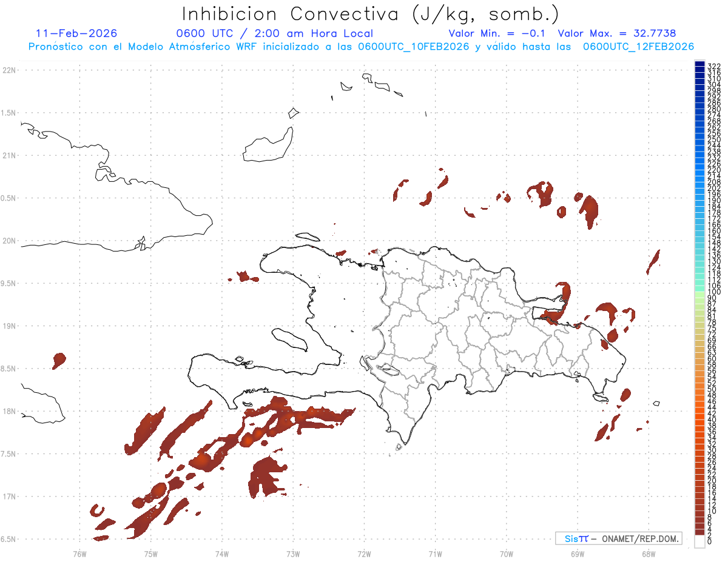Screen dimensions: 728x562
Task: Click the white 0 swatch on colorbar
Action: [x=699, y=541]
